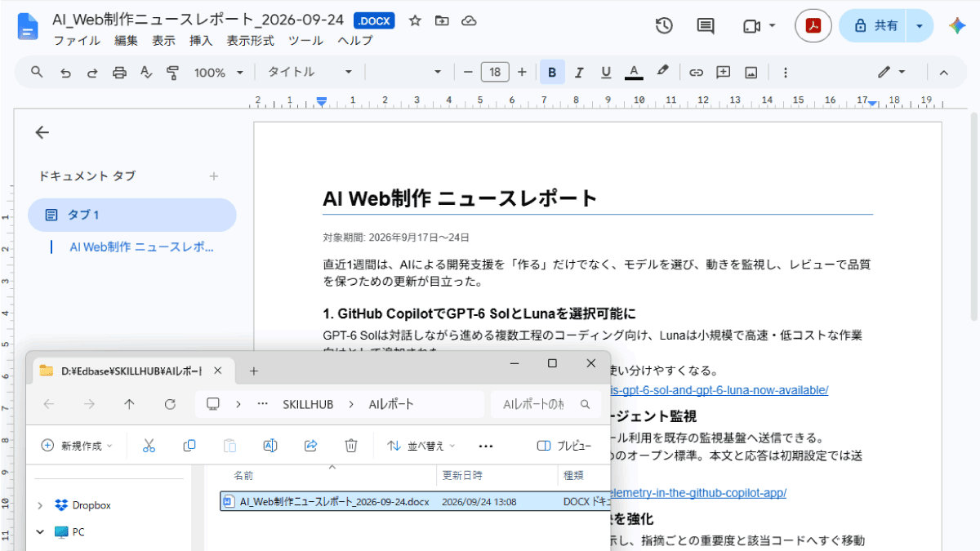The width and height of the screenshot is (980, 551).
Task: Toggle underline formatting
Action: tap(606, 73)
